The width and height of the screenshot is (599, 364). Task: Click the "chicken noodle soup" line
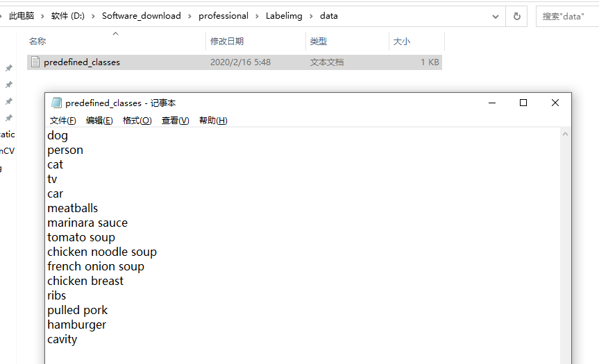click(102, 252)
